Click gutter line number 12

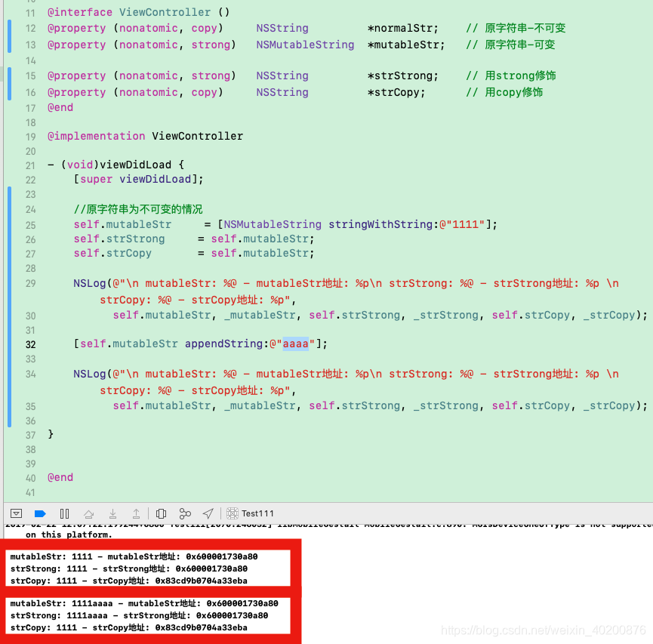click(x=30, y=29)
